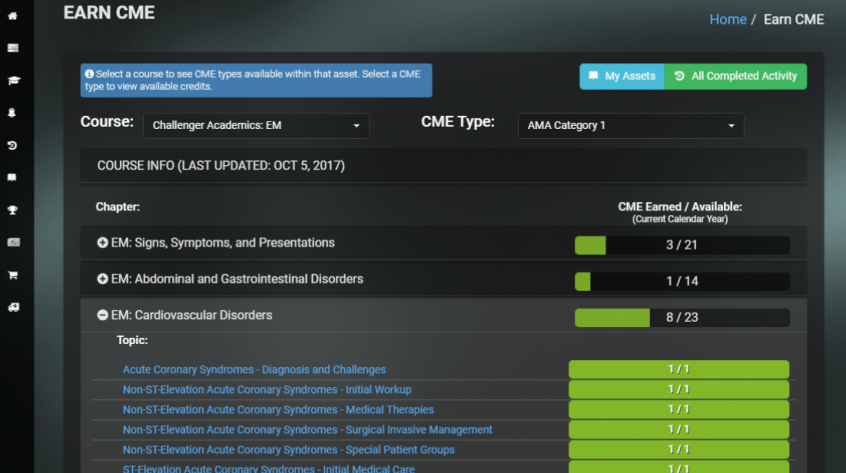
Task: Open the home icon in the sidebar
Action: point(12,16)
